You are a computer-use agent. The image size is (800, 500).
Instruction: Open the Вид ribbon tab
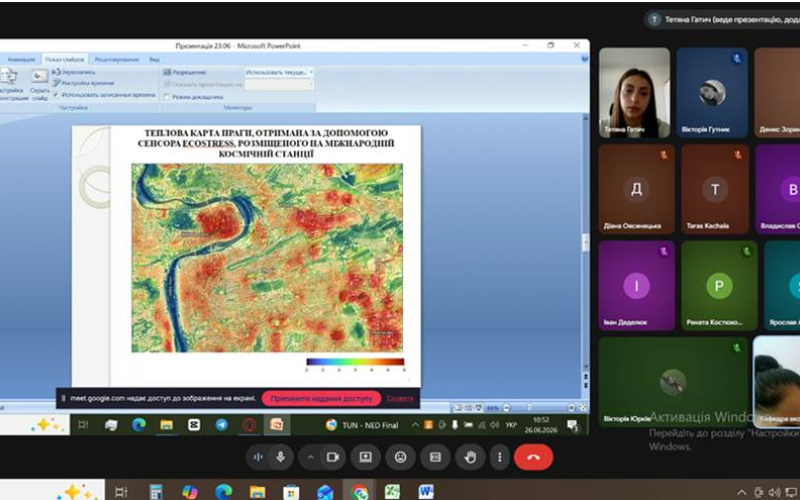tap(154, 60)
